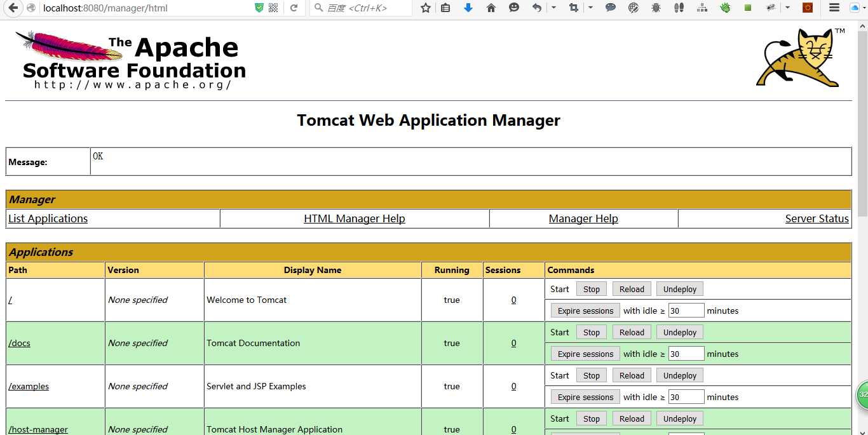This screenshot has height=435, width=868.
Task: Stop the /docs application
Action: pos(592,332)
